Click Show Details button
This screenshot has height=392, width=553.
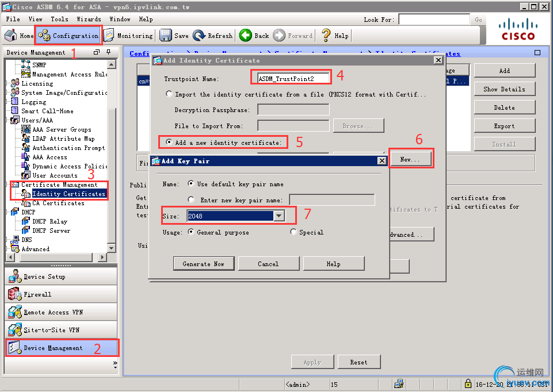tap(504, 89)
